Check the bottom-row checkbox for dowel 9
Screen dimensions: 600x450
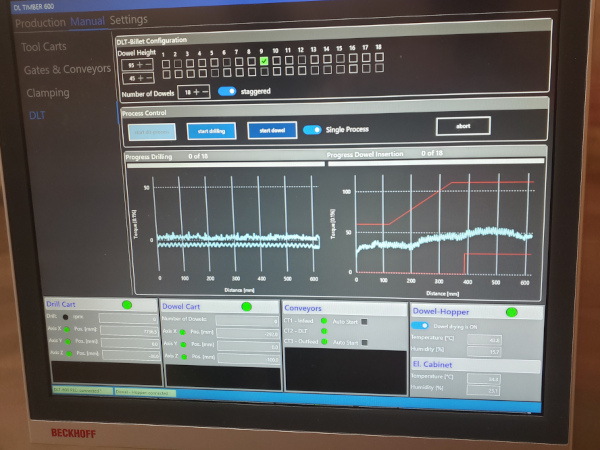click(264, 72)
